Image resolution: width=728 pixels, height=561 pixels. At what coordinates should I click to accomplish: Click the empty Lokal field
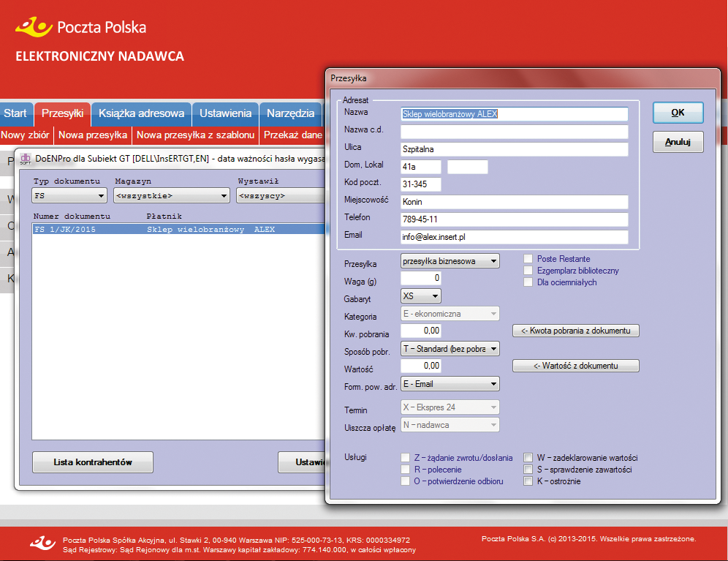[x=468, y=167]
